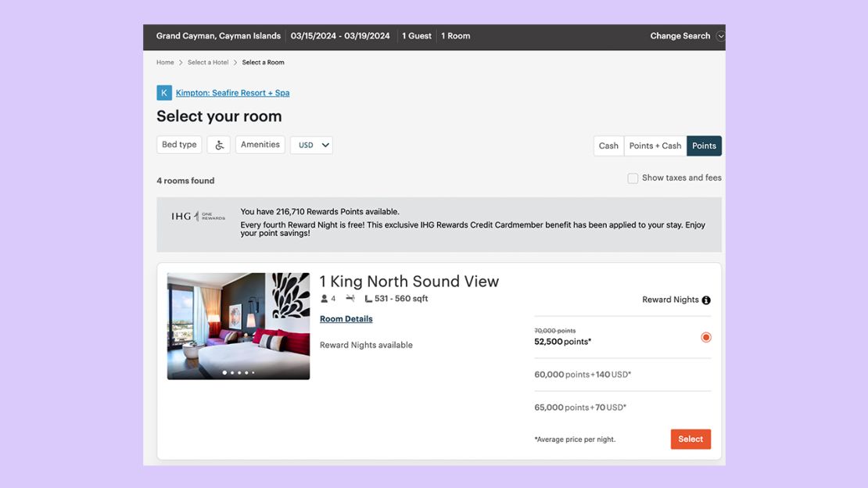Viewport: 868px width, 488px height.
Task: Click the guest occupancy icon showing 4
Action: click(x=325, y=299)
